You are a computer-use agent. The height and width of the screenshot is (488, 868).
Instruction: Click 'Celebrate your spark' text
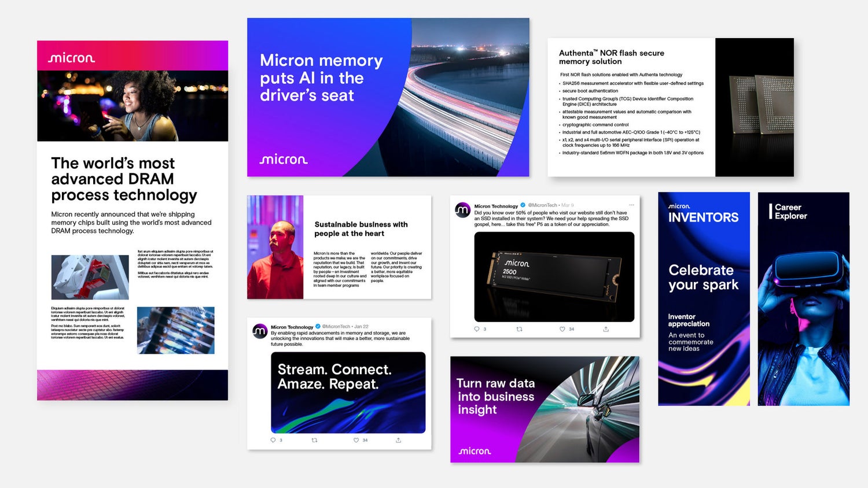[703, 278]
